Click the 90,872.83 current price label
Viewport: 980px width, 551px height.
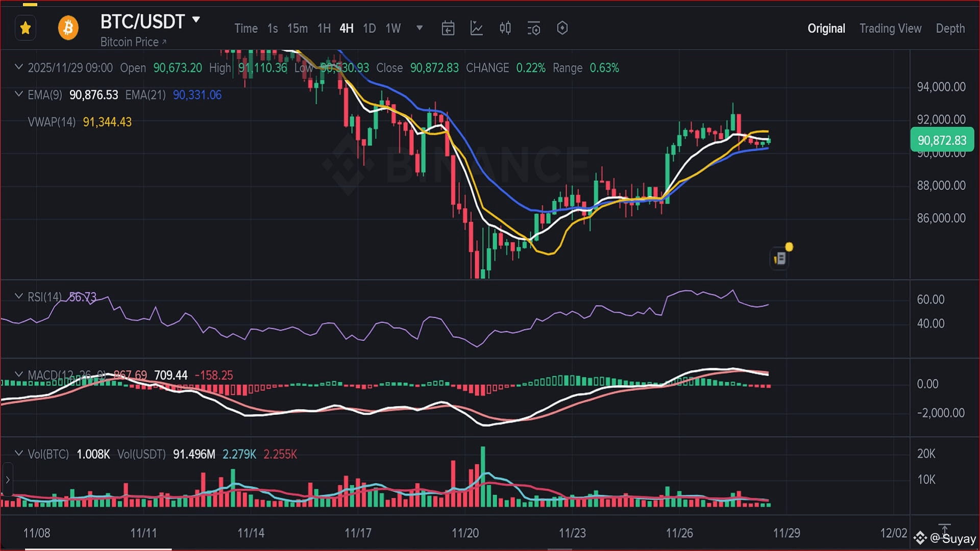pos(942,140)
